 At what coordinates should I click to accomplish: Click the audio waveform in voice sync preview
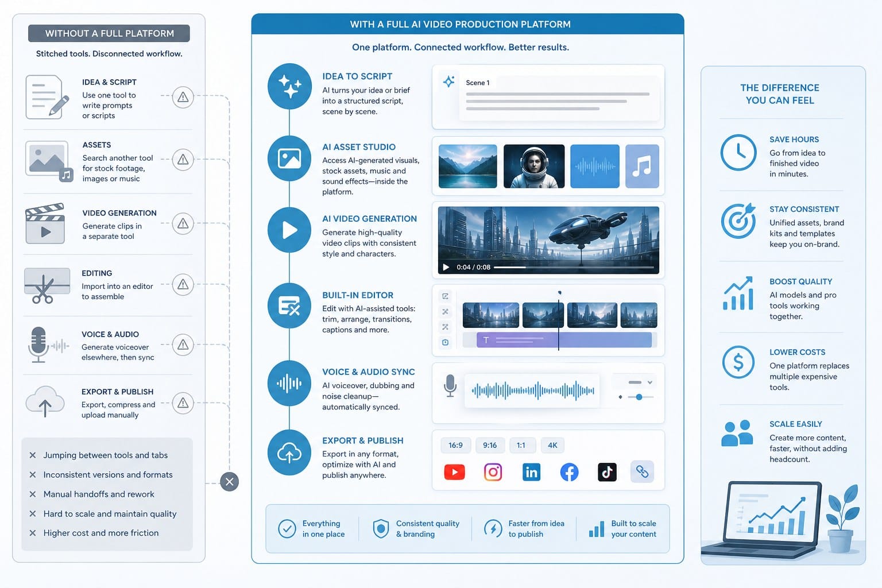tap(532, 391)
